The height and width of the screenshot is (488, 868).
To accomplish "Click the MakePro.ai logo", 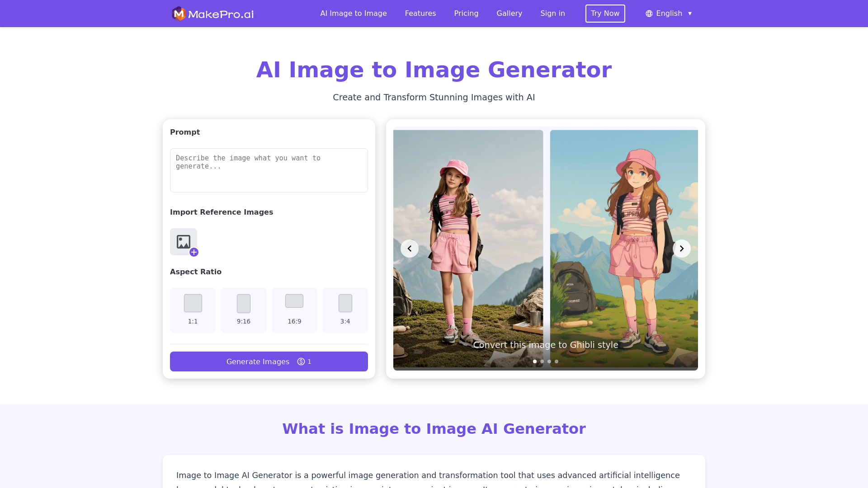I will [x=212, y=14].
